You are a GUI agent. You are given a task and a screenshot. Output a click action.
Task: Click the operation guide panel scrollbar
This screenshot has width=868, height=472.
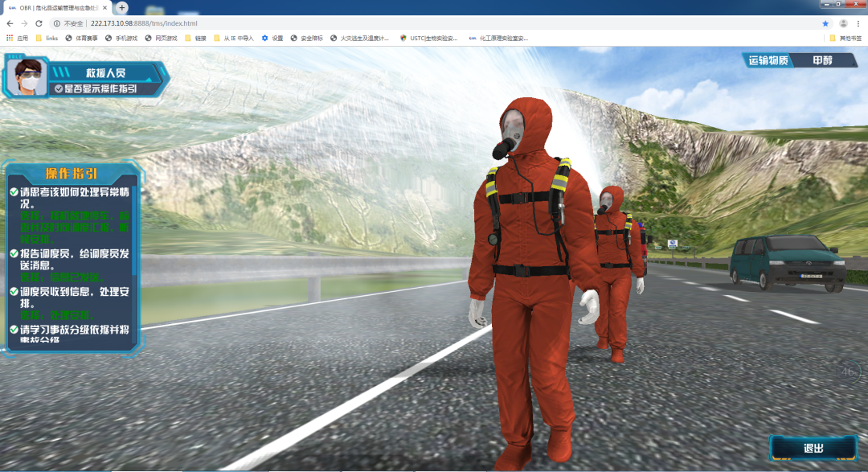click(x=134, y=230)
